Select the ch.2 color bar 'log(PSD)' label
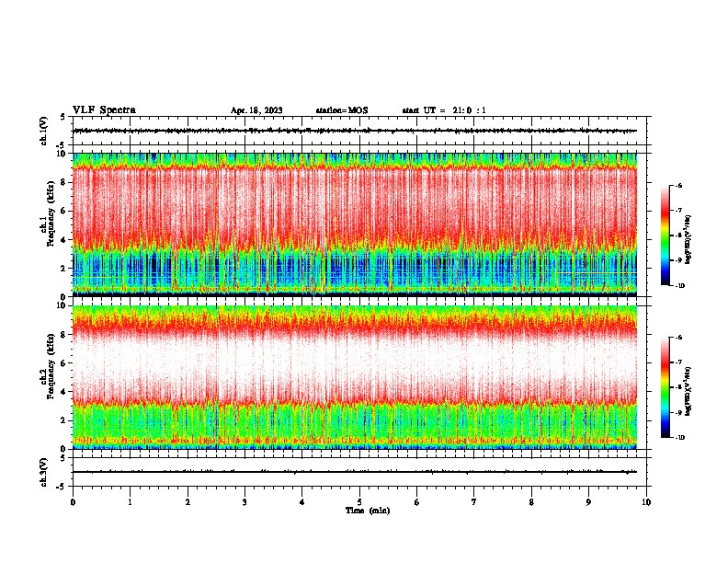The image size is (728, 563). [688, 392]
